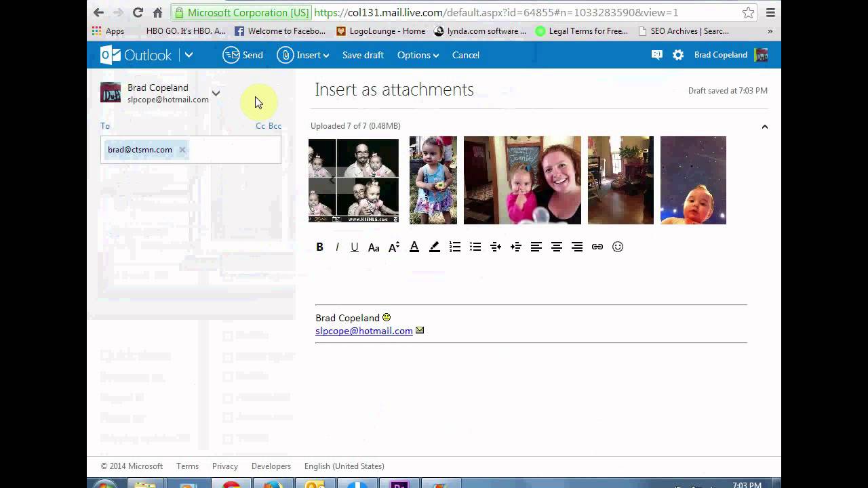
Task: Open the Terms link
Action: click(x=187, y=466)
